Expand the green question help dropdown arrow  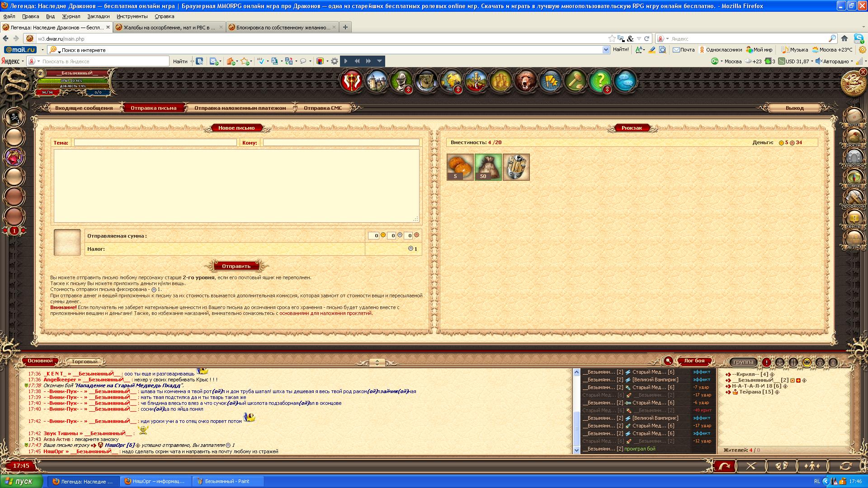(607, 90)
